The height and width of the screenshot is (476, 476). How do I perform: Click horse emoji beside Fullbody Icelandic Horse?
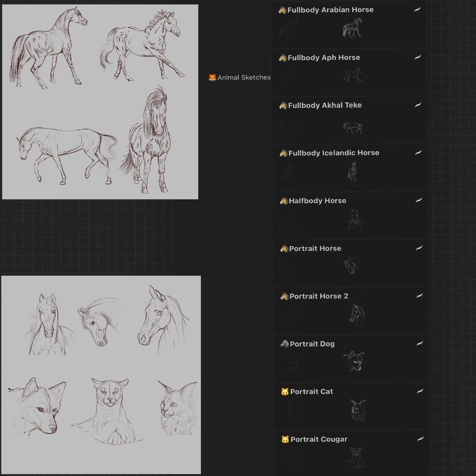click(283, 153)
